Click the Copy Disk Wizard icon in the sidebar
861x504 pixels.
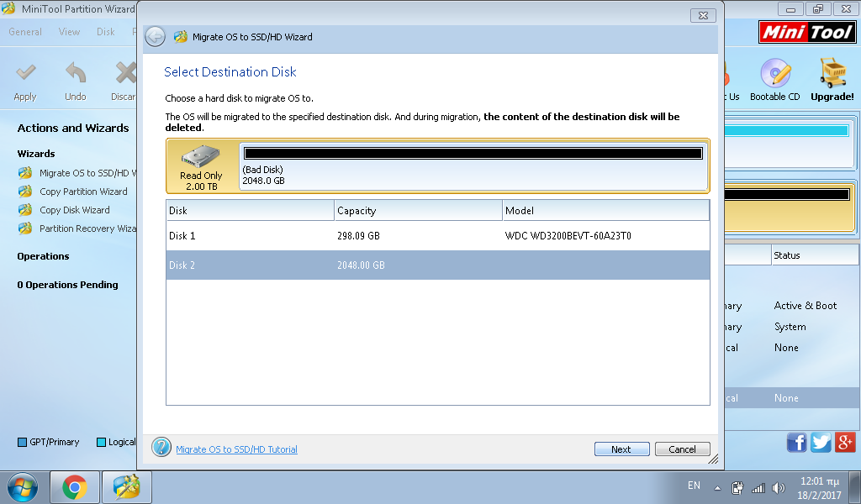tap(25, 210)
